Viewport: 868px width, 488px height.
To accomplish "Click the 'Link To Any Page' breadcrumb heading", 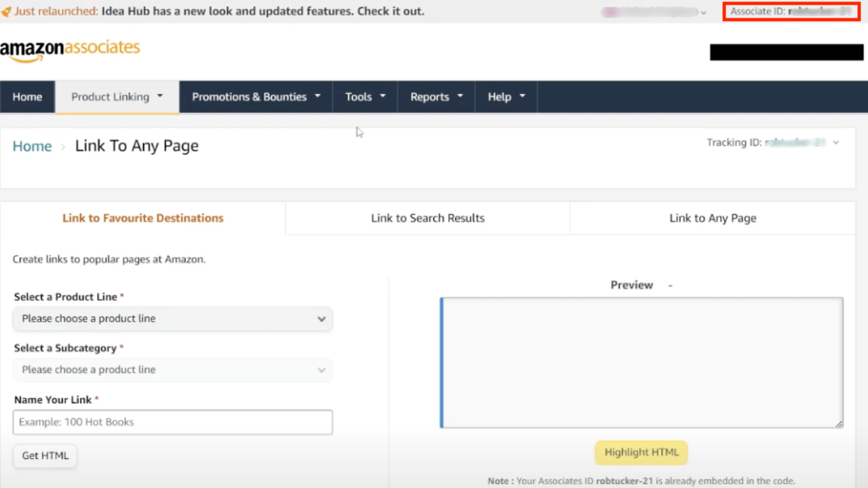I will pyautogui.click(x=137, y=146).
